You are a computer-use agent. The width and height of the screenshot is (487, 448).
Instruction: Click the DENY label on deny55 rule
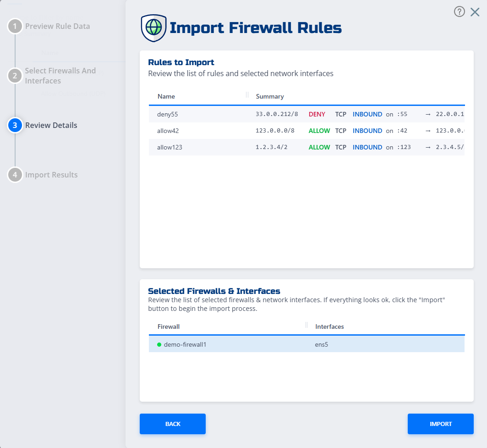coord(317,114)
